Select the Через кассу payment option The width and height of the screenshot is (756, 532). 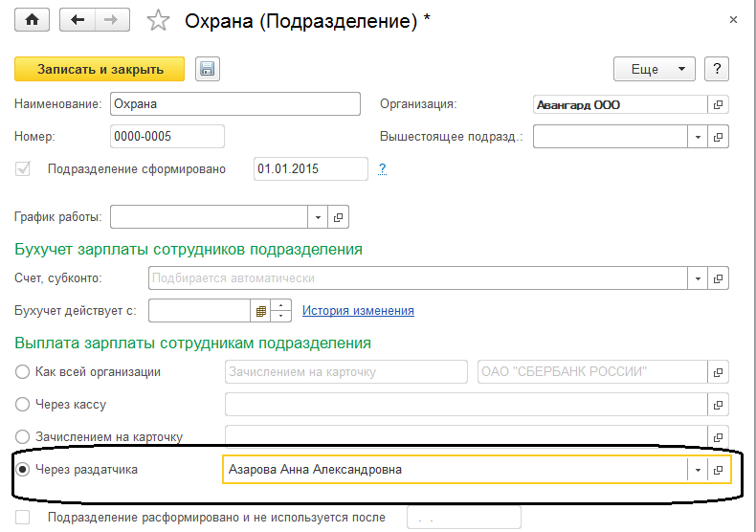(23, 405)
